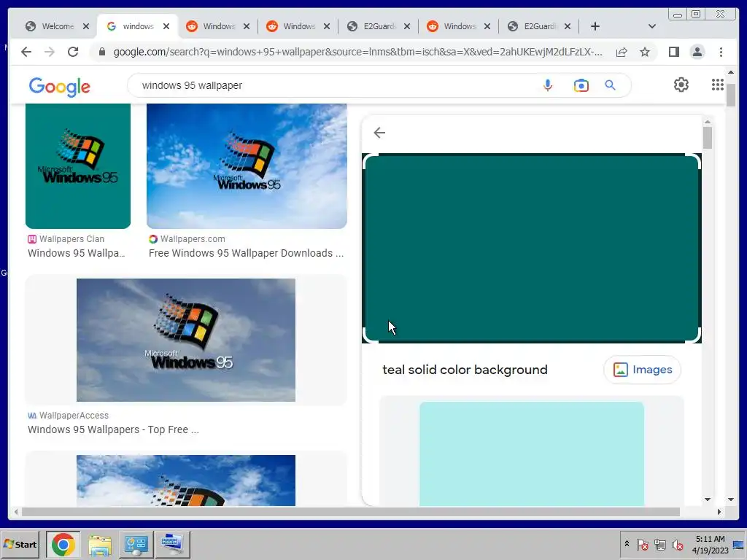Open WallpaperAccess Top Free result
Viewport: 747px width, 560px height.
(113, 429)
